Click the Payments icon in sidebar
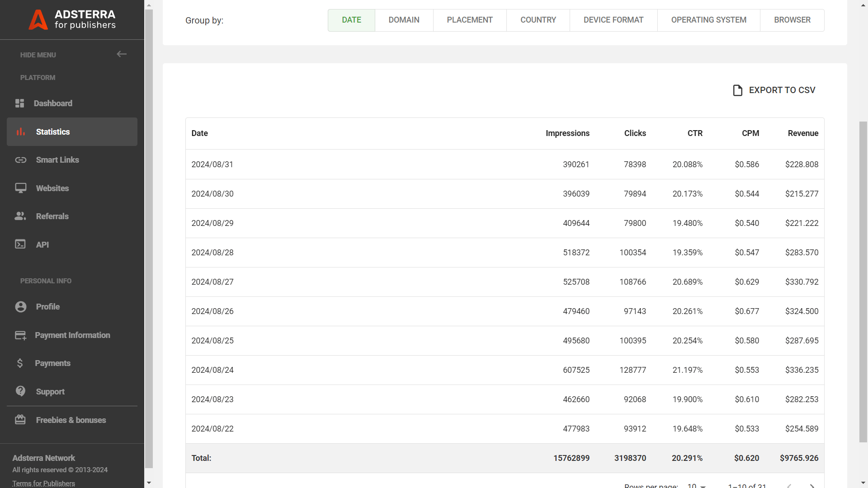Viewport: 868px width, 488px height. [20, 363]
